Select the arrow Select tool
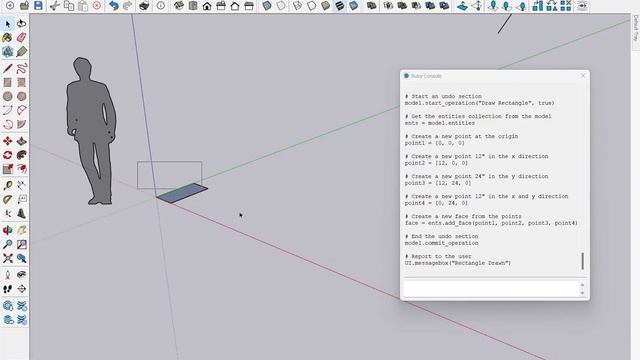 point(7,24)
